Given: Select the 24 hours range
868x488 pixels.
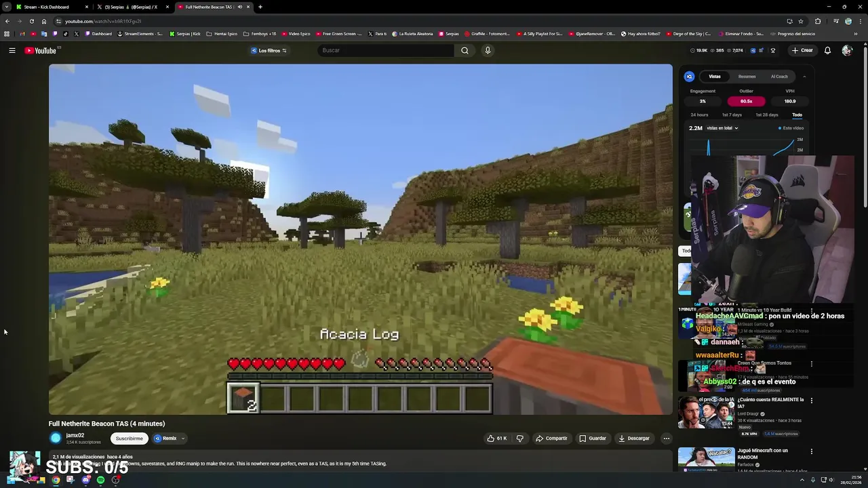Looking at the screenshot, I should click(699, 115).
